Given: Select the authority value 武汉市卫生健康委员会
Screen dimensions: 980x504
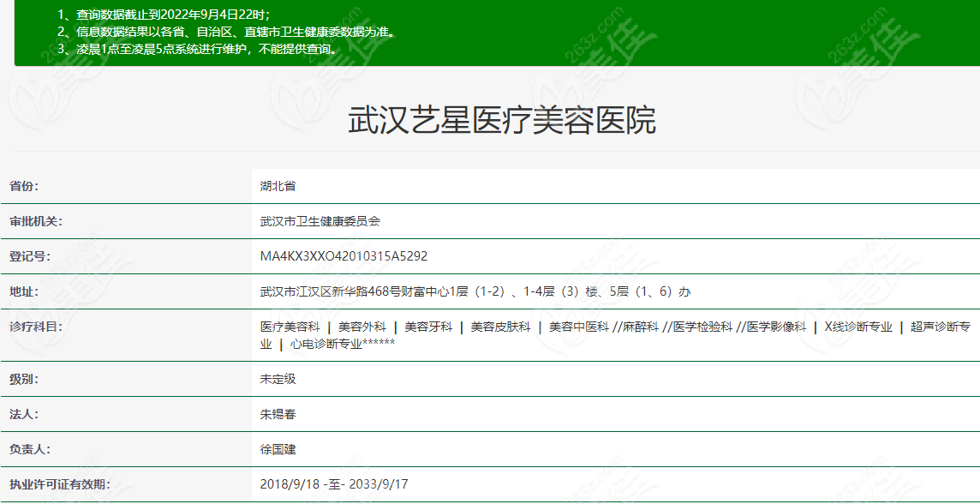Looking at the screenshot, I should (x=320, y=221).
